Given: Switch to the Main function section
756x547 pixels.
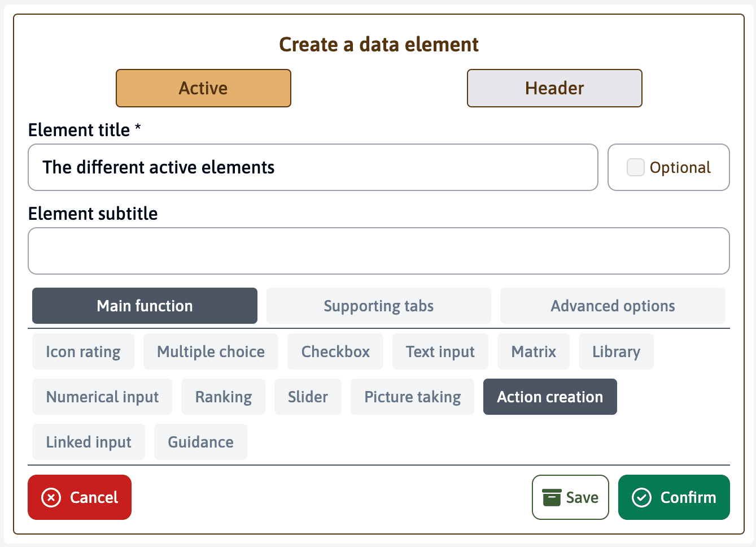Looking at the screenshot, I should click(144, 306).
